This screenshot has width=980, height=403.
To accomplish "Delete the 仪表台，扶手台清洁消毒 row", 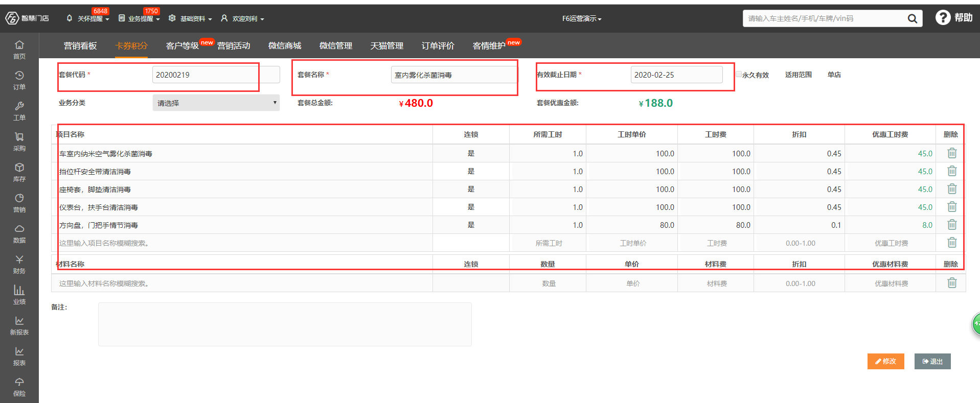I will (x=952, y=207).
